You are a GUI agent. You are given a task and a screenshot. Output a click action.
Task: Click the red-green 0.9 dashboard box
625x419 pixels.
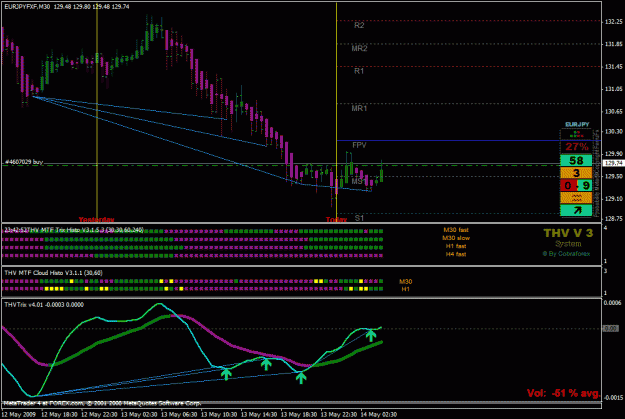click(576, 185)
